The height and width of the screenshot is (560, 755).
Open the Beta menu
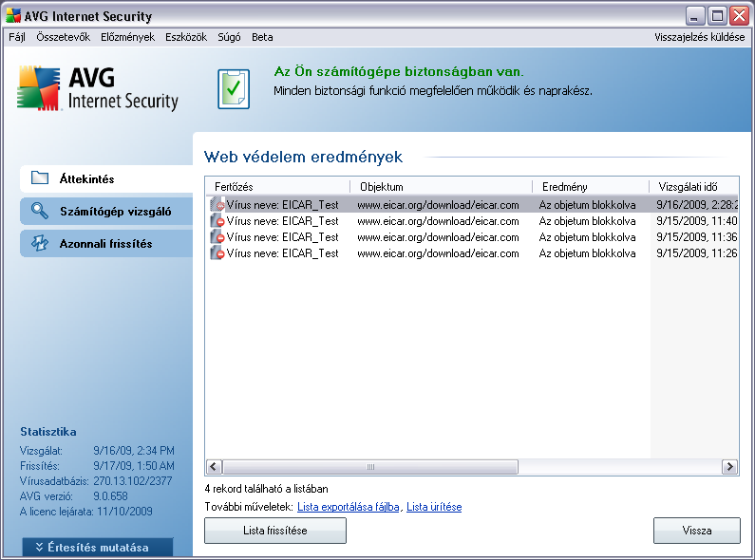click(262, 37)
